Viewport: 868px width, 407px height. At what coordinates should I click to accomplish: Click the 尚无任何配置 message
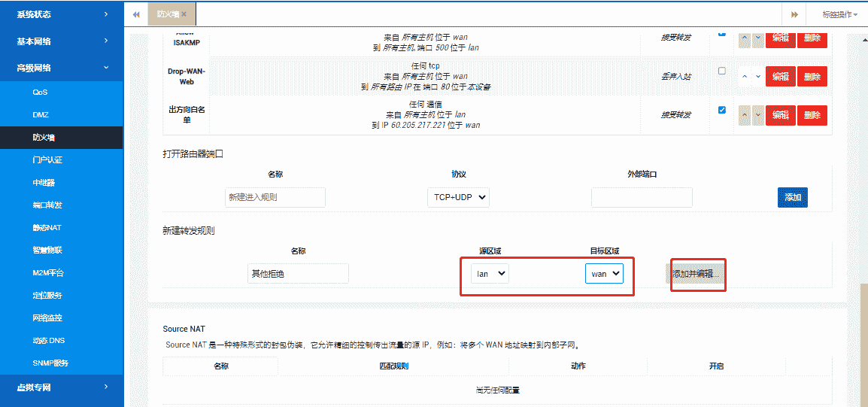[x=498, y=390]
